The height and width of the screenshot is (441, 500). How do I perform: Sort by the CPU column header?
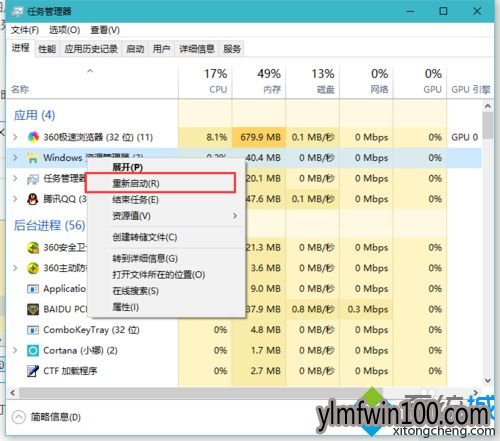(205, 81)
